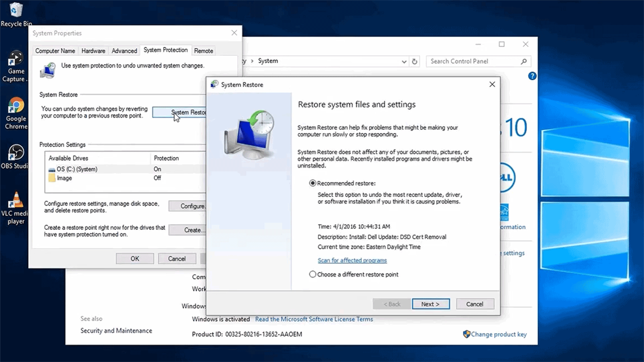
Task: Open the Google Chrome desktop icon
Action: (x=16, y=113)
